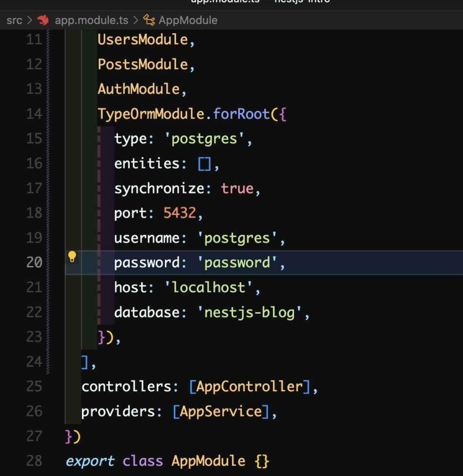463x476 pixels.
Task: Open the 'AppModule' breadcrumb symbol
Action: click(x=188, y=20)
